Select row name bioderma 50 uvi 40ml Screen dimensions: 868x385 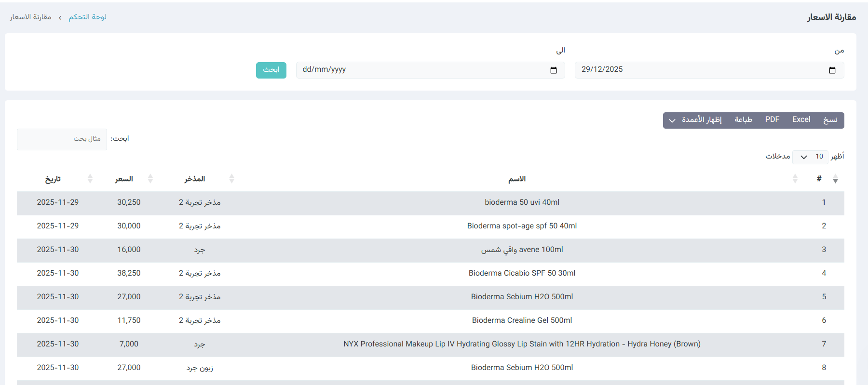click(522, 202)
